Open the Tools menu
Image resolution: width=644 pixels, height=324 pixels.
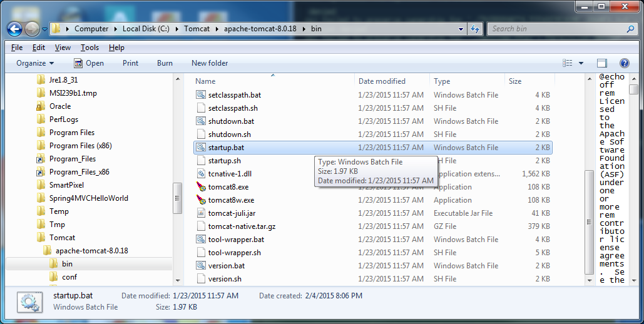[89, 48]
